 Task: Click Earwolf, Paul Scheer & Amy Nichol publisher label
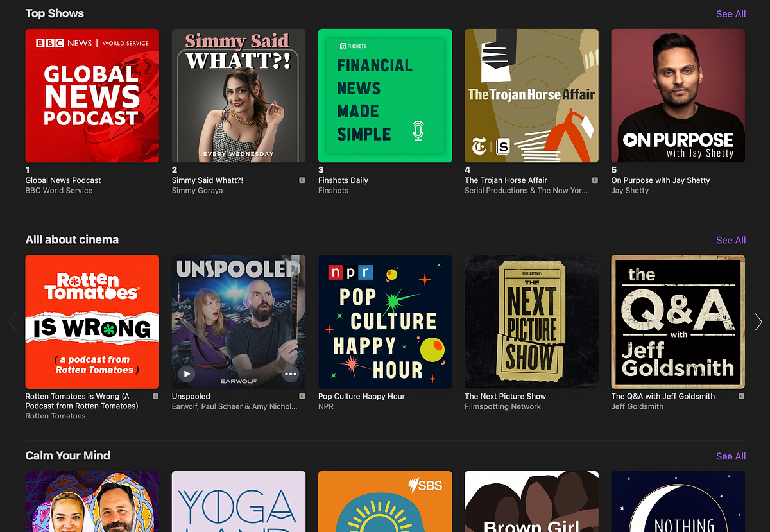235,406
